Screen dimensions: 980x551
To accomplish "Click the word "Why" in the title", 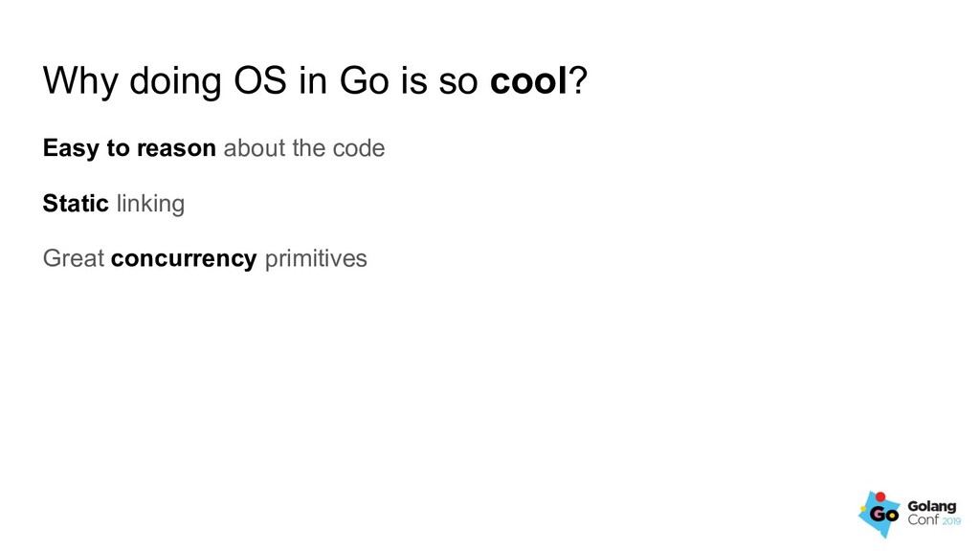I will tap(80, 82).
